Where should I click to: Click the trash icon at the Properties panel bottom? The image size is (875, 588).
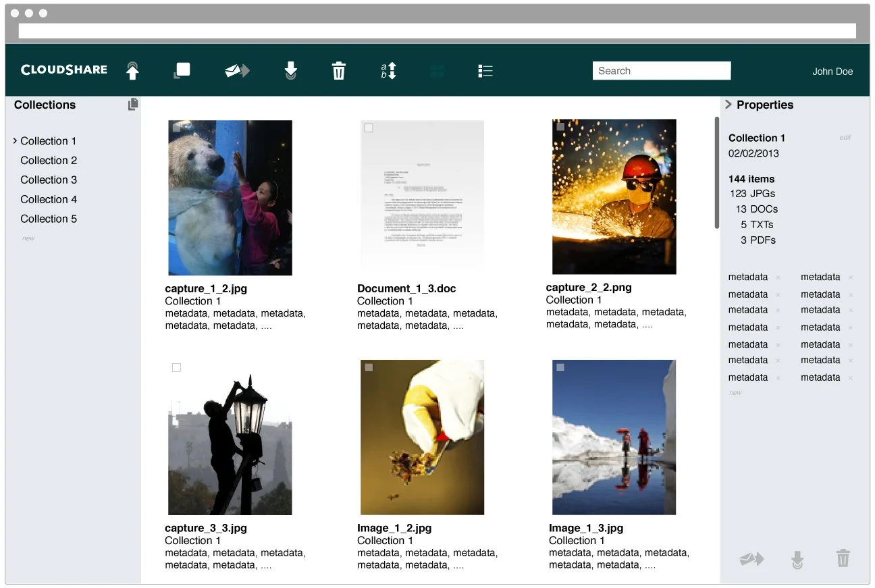843,558
